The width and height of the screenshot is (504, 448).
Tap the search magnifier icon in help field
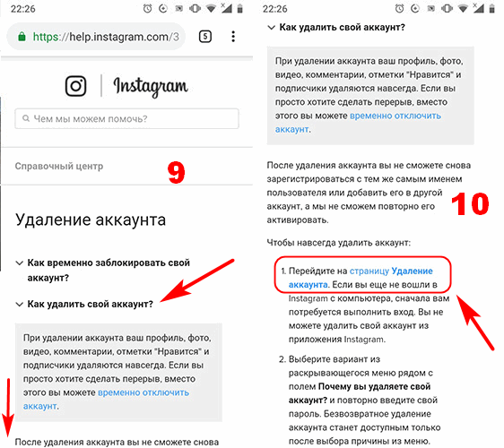click(x=26, y=118)
